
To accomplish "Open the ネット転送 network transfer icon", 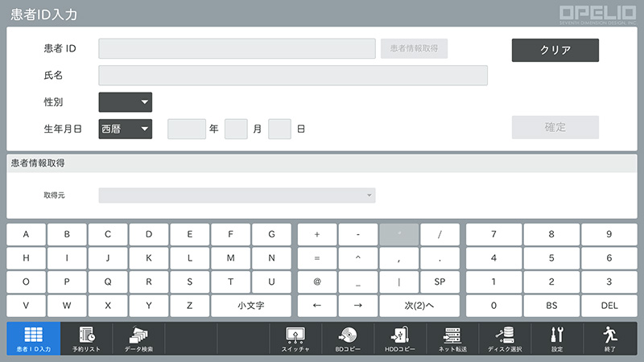I will coord(452,339).
